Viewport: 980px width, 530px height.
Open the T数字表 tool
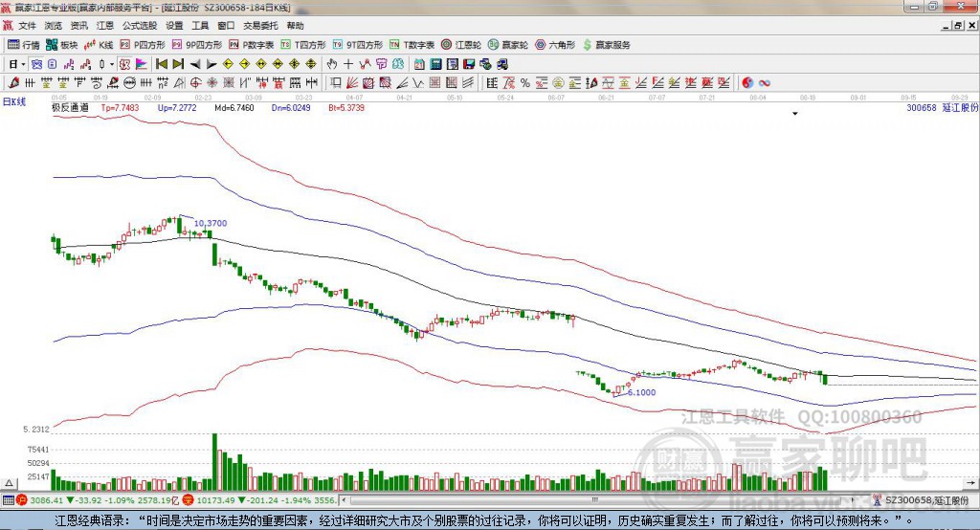pyautogui.click(x=412, y=45)
